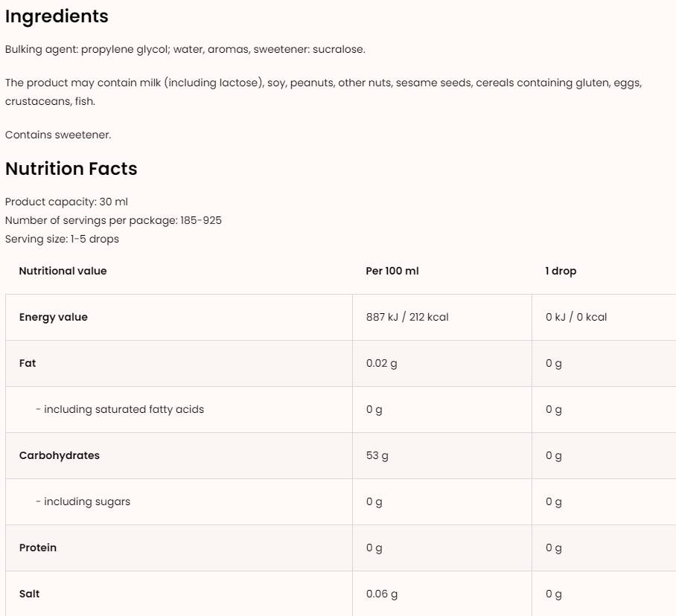
Task: Select the 'Fat' row label
Action: (28, 363)
